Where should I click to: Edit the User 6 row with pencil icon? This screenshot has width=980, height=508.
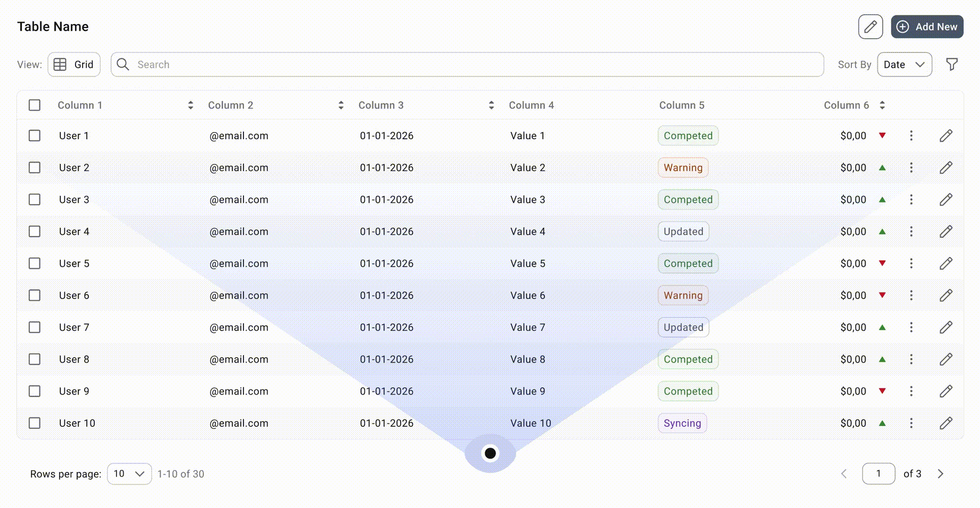[946, 295]
